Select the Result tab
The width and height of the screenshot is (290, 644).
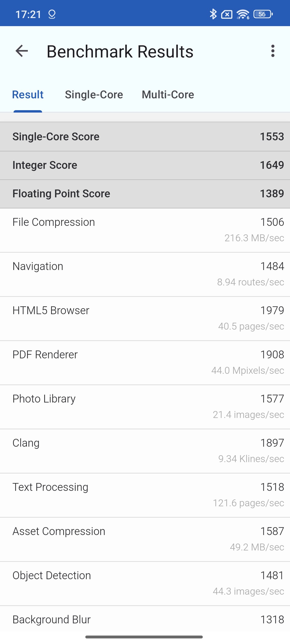tap(28, 95)
